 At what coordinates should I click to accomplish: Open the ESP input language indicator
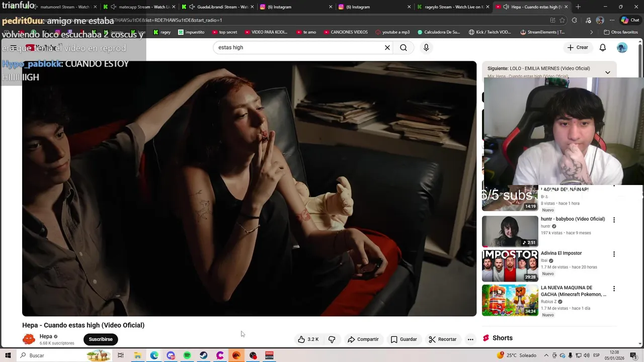click(596, 355)
